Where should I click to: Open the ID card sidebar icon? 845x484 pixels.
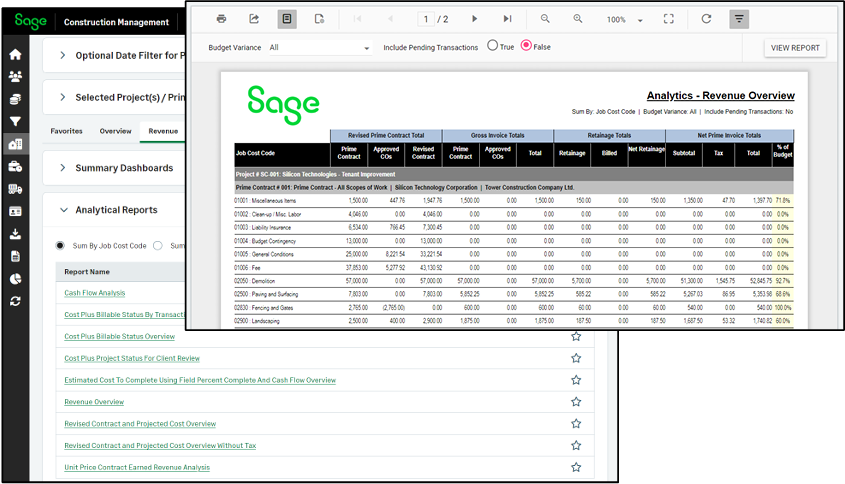(x=15, y=211)
